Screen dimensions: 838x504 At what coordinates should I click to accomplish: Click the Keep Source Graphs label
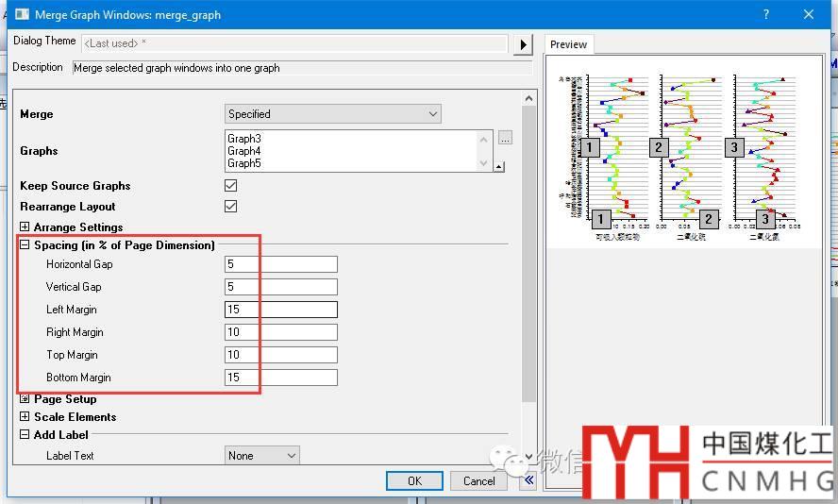pyautogui.click(x=75, y=185)
